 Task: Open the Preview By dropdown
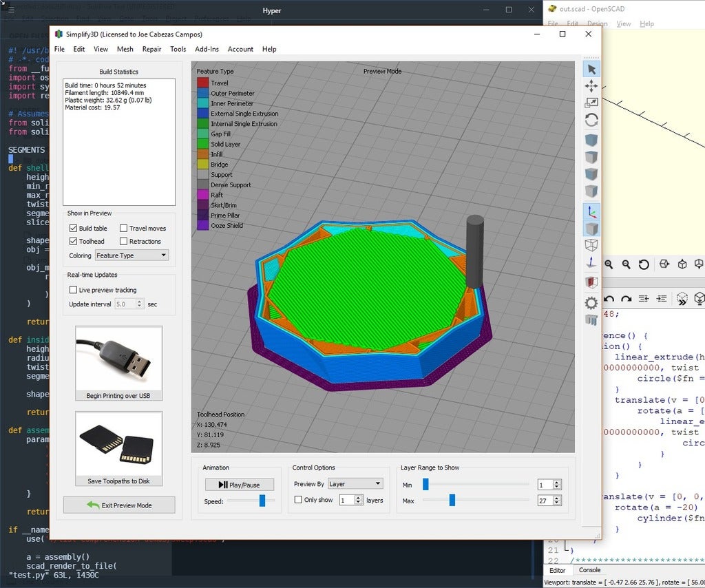pos(355,483)
